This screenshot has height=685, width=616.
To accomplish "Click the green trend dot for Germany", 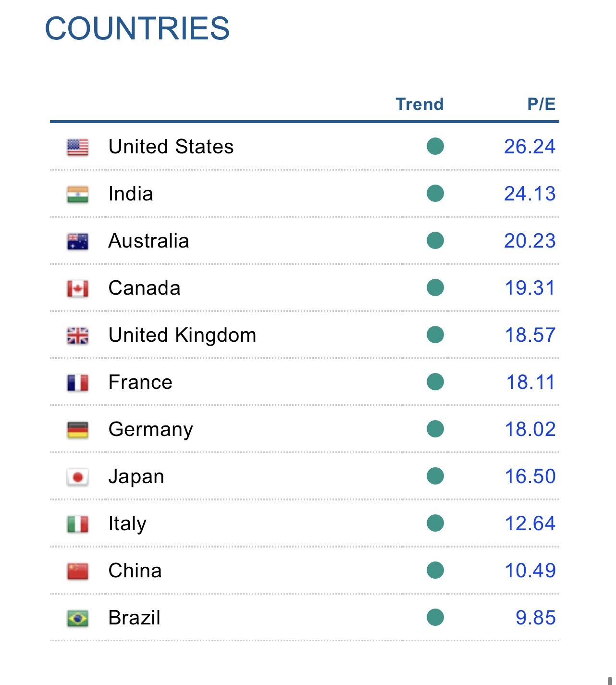I will [435, 429].
